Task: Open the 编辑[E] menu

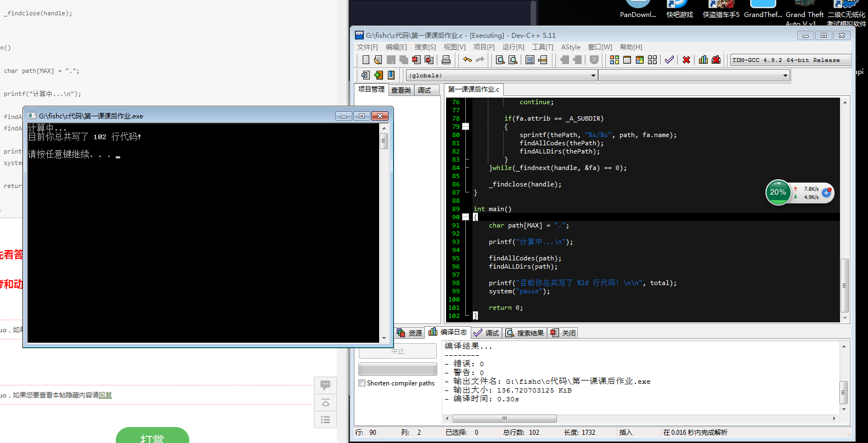Action: [x=396, y=47]
